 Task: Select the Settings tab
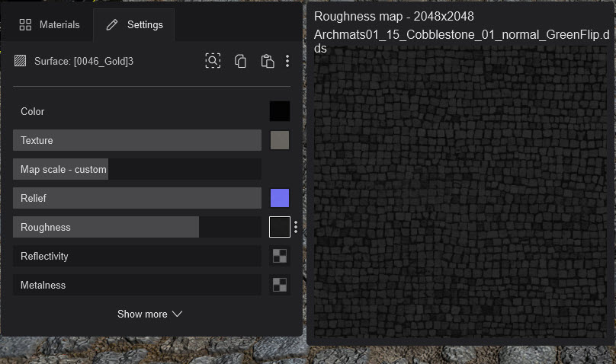coord(134,24)
